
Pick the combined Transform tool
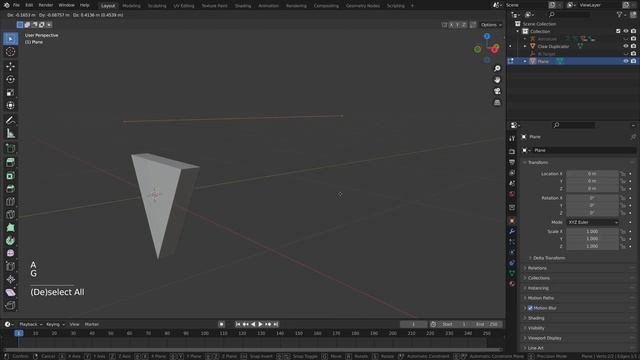click(11, 105)
